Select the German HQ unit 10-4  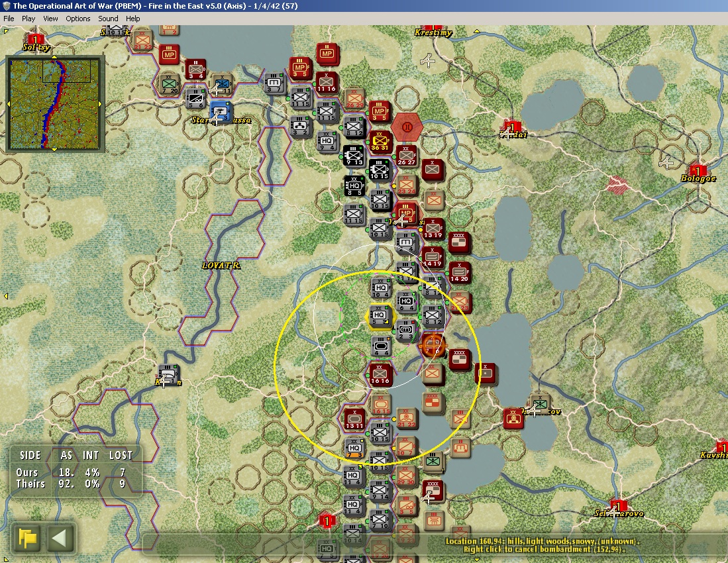point(381,288)
